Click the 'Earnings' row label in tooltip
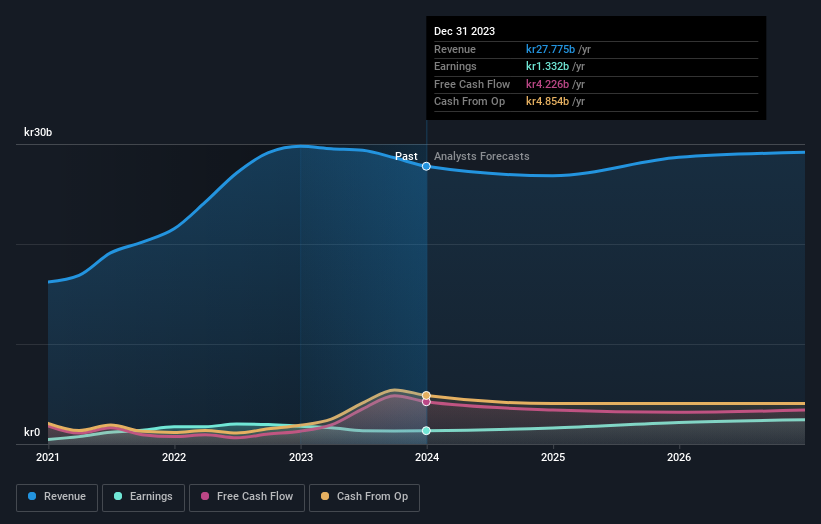Screen dimensions: 821x524 455,66
